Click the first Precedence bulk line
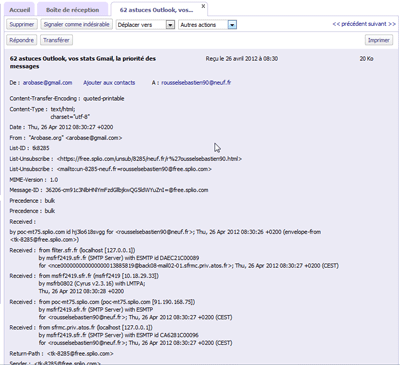Screen dimensions: 400x365 (x=32, y=201)
